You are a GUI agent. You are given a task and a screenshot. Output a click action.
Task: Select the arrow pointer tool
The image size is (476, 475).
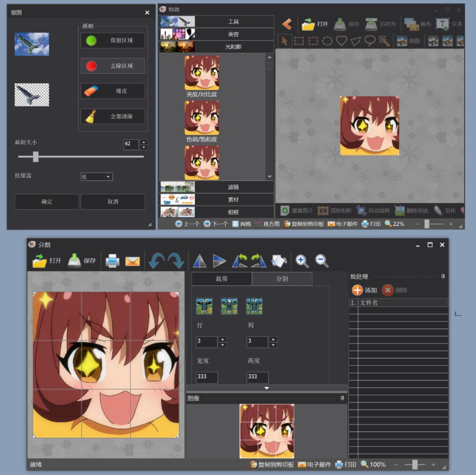click(284, 41)
